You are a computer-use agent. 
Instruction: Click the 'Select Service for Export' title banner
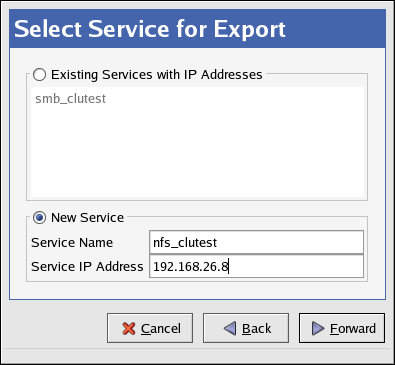197,29
